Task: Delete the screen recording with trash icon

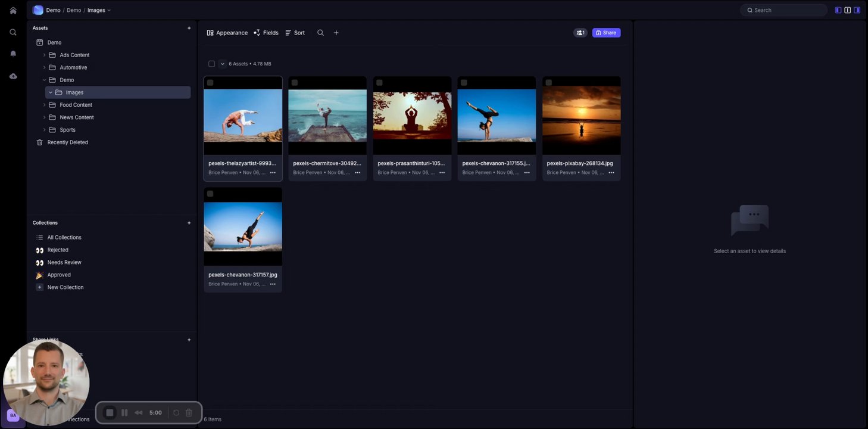Action: pyautogui.click(x=189, y=412)
